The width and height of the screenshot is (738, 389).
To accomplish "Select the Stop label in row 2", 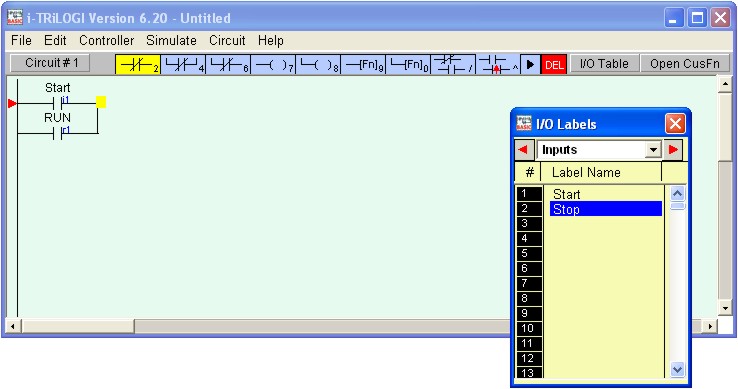I will point(605,209).
